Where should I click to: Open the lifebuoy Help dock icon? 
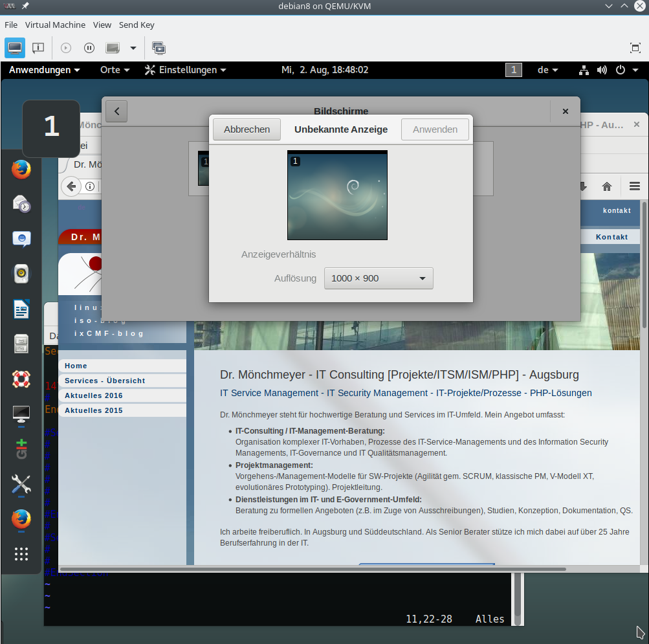pos(21,379)
